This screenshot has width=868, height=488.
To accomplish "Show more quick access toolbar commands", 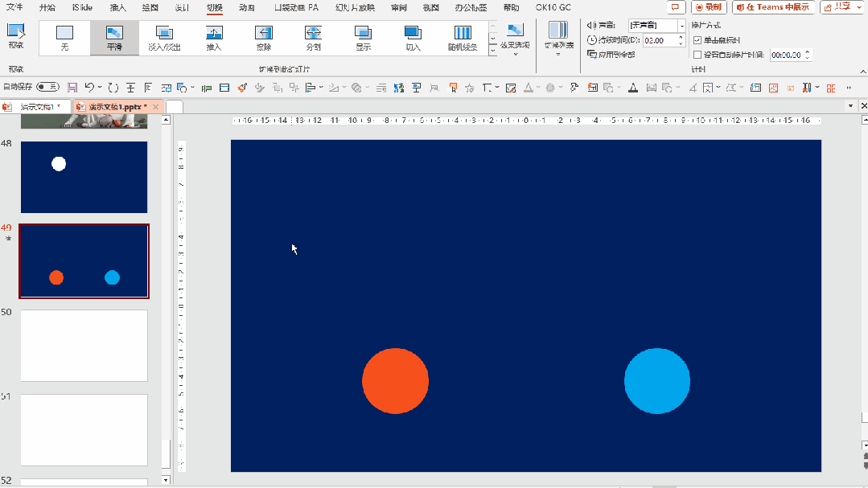I will [x=849, y=88].
